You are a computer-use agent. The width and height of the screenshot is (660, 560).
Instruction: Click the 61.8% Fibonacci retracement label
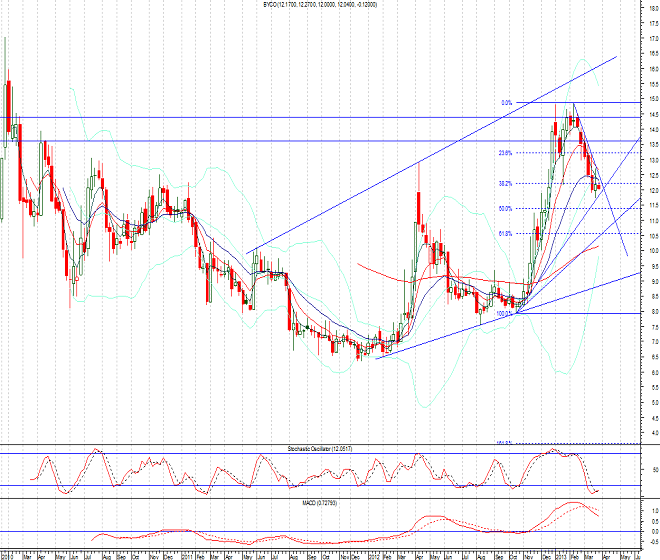point(505,234)
